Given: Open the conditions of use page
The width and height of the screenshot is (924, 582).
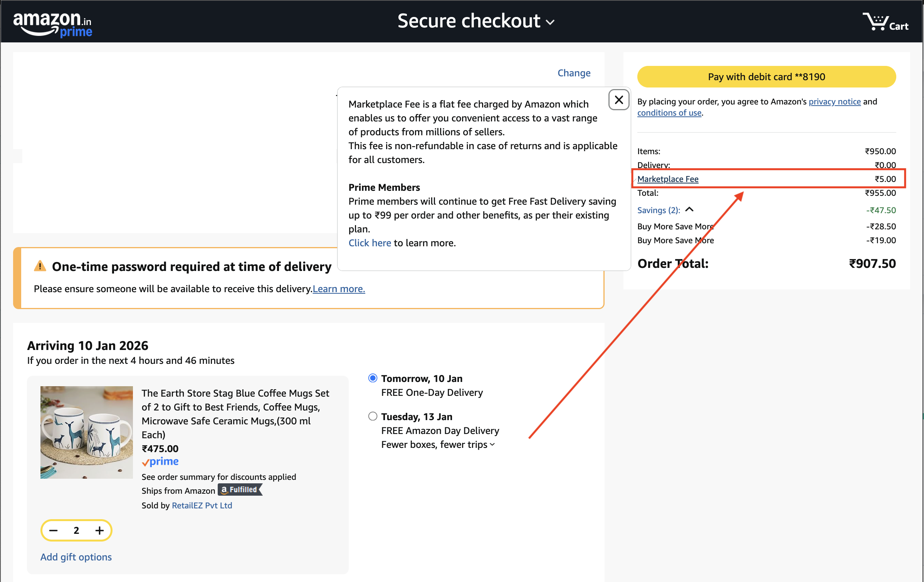Looking at the screenshot, I should point(669,113).
